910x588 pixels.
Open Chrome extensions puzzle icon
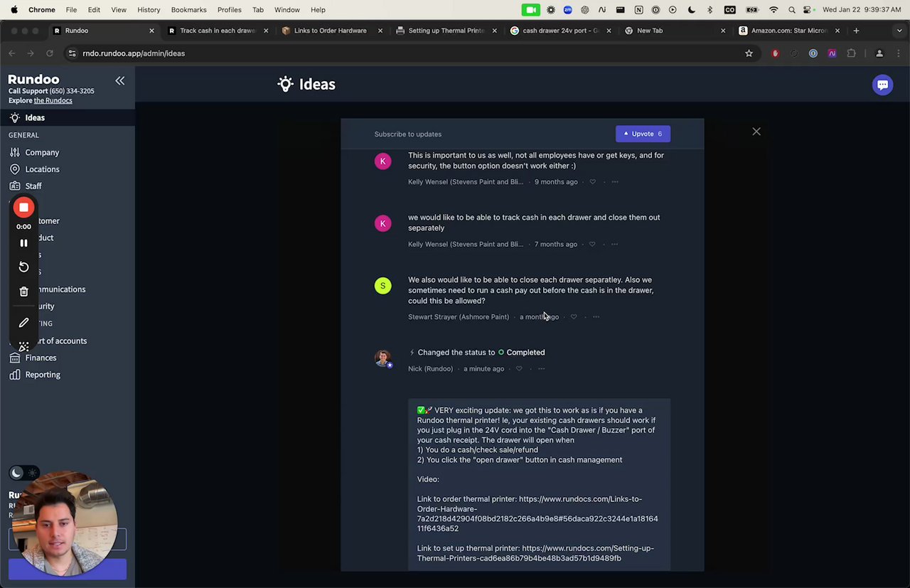[x=851, y=53]
